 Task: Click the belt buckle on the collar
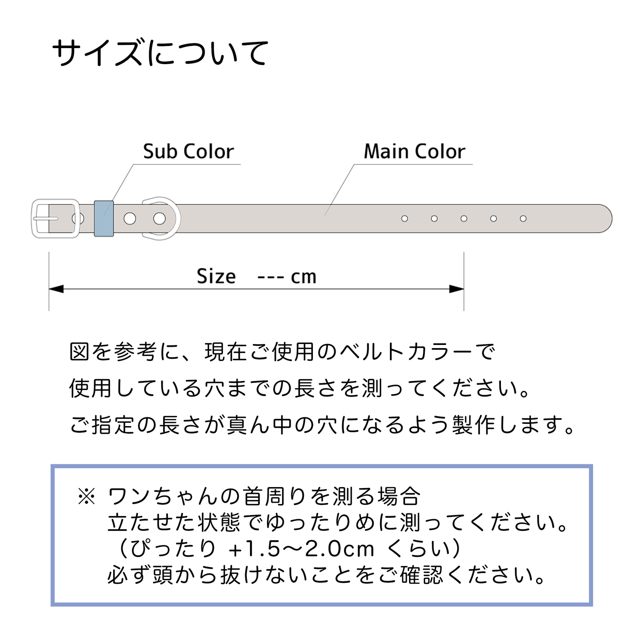coord(55,218)
